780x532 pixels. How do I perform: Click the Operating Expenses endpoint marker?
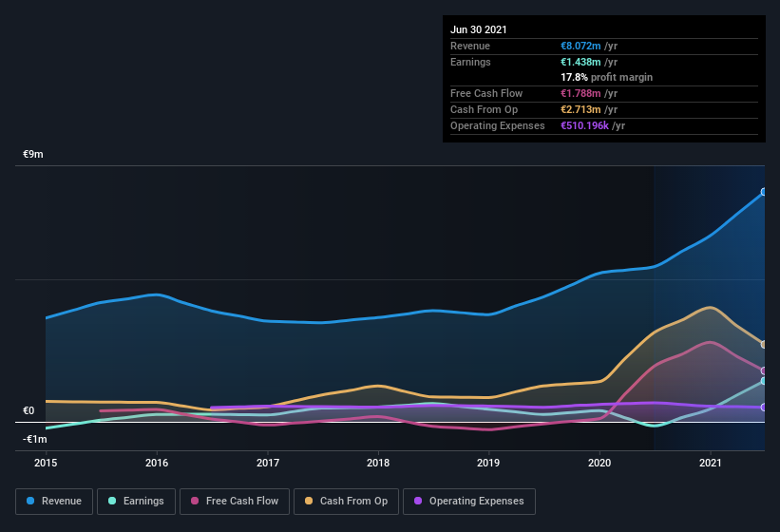click(x=764, y=408)
